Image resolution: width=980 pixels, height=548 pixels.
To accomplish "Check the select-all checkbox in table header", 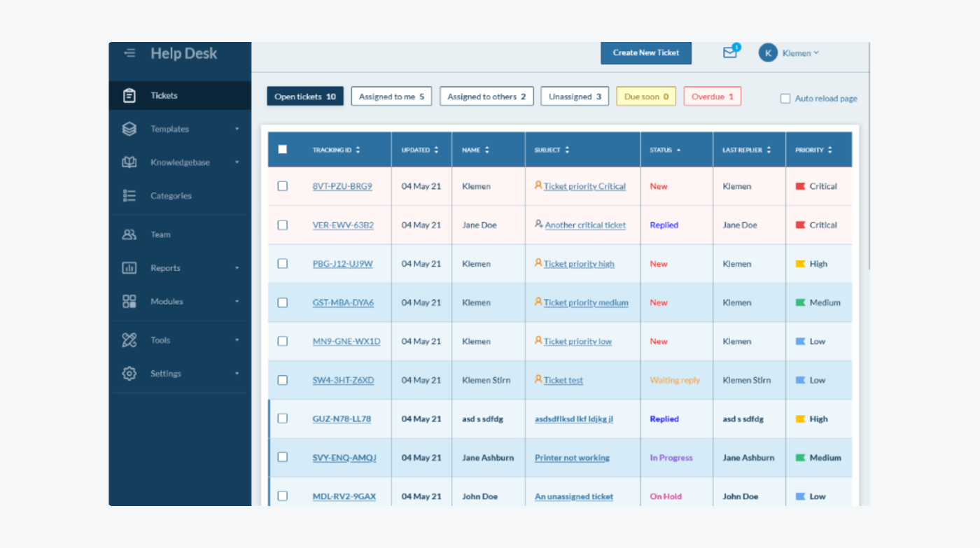I will (x=282, y=149).
